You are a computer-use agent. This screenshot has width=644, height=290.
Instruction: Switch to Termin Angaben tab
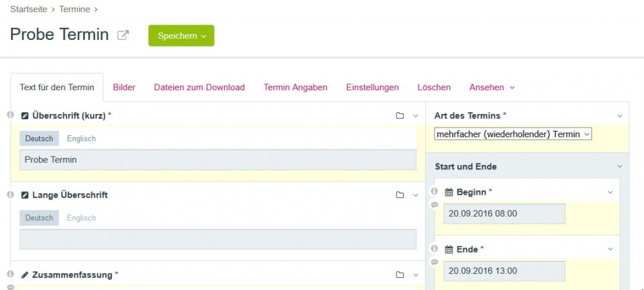click(296, 88)
